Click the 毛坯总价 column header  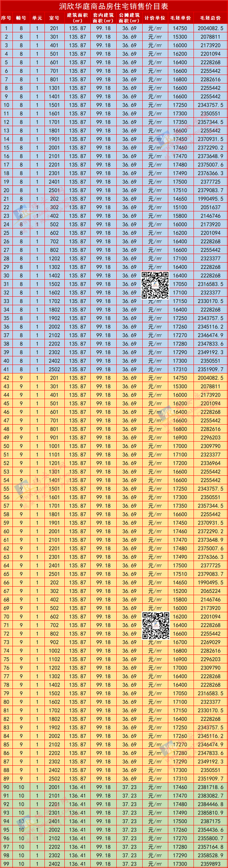click(210, 18)
